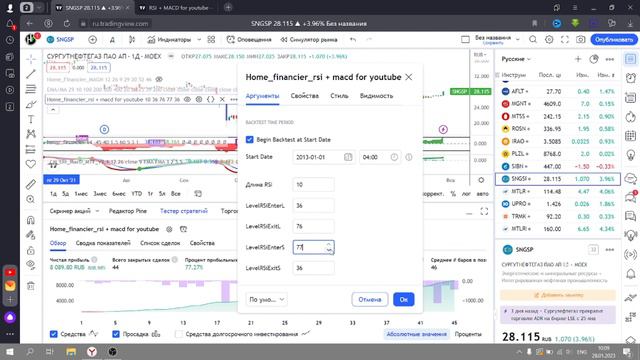Take a chart snapshot with the camera icon
Screen dimensions: 640x360
click(x=580, y=40)
